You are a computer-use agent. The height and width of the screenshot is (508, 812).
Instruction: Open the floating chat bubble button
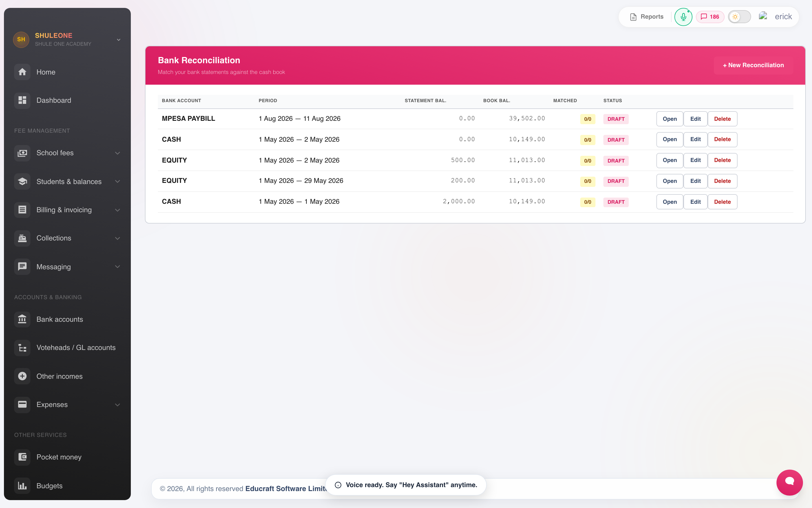(789, 482)
